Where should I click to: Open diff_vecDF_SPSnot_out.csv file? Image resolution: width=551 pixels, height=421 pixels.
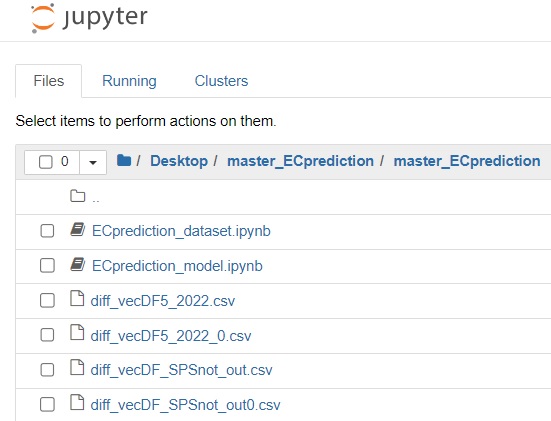pos(181,370)
